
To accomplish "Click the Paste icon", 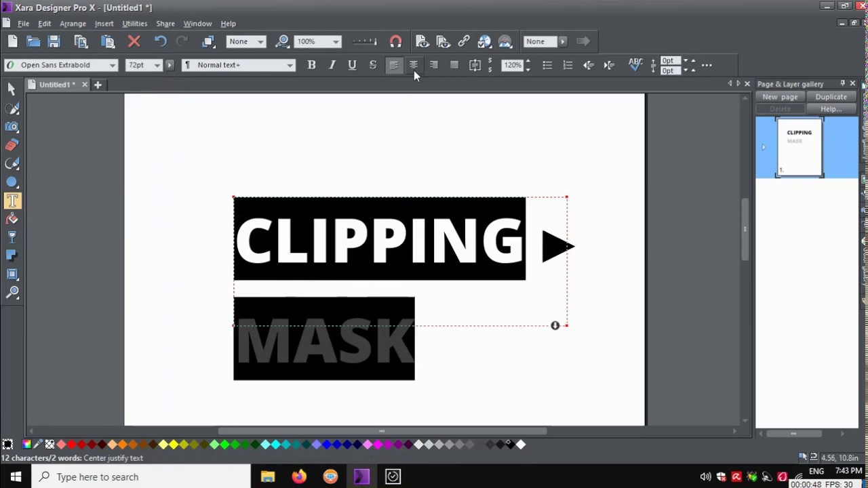I will pyautogui.click(x=107, y=41).
